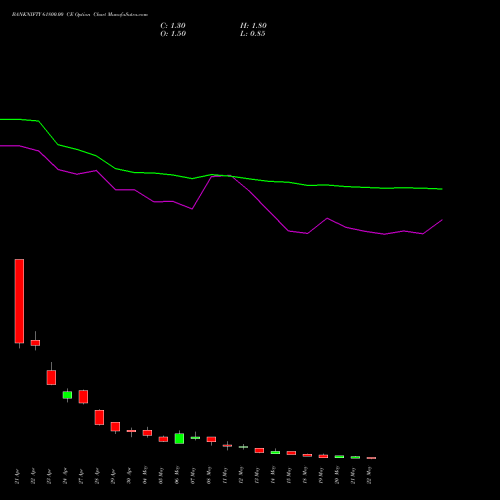The image size is (500, 500).
Task: Click the BANKNIFTY CE Option chart title
Action: (x=80, y=15)
